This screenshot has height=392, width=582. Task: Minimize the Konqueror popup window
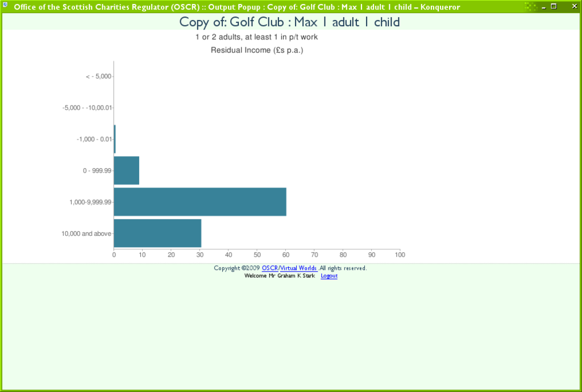544,7
